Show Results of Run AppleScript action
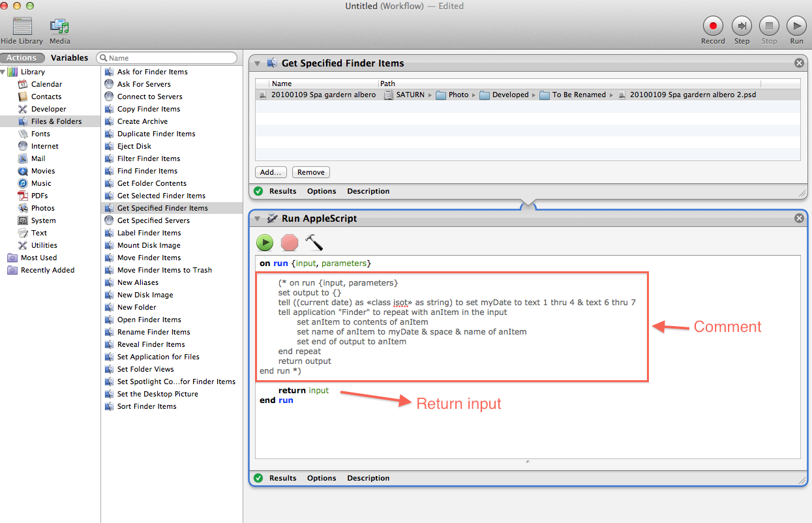The height and width of the screenshot is (523, 812). pos(282,478)
